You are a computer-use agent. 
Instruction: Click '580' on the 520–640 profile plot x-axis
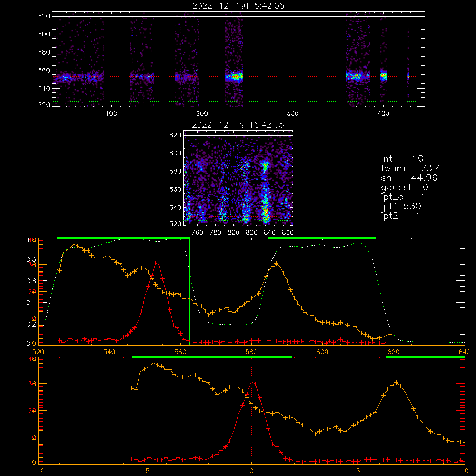[251, 352]
